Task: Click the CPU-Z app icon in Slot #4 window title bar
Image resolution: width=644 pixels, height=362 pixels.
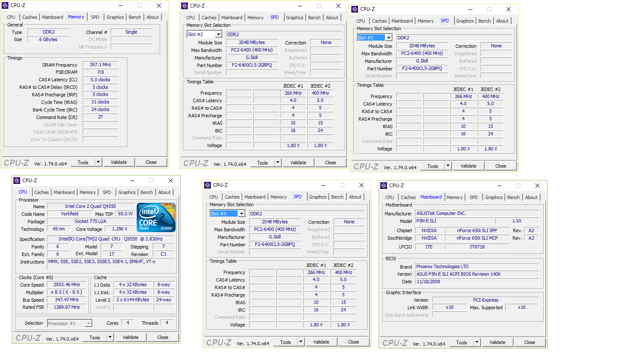Action: (208, 185)
